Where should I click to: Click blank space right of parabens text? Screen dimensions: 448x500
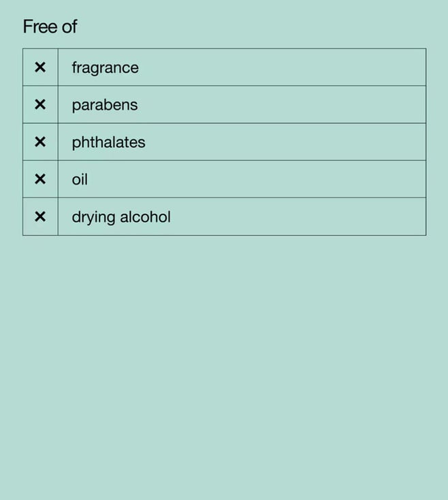click(x=282, y=105)
